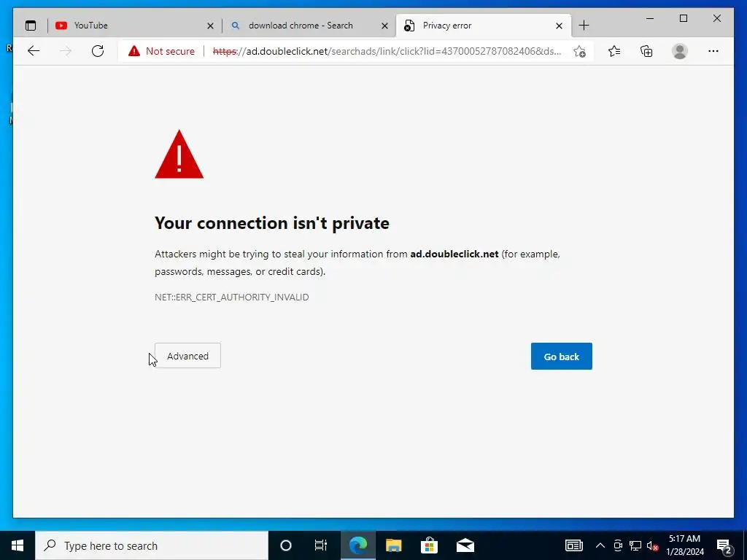Click the ad.doubleclick.net URL in address bar
Image resolution: width=747 pixels, height=560 pixels.
pos(387,51)
